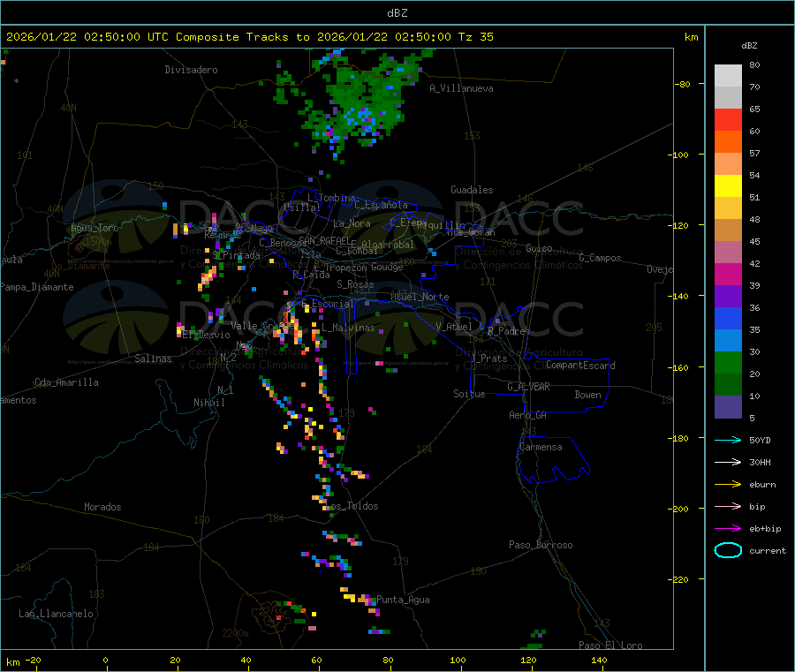Click the J_Prats map label
The width and height of the screenshot is (795, 672).
[x=489, y=359]
